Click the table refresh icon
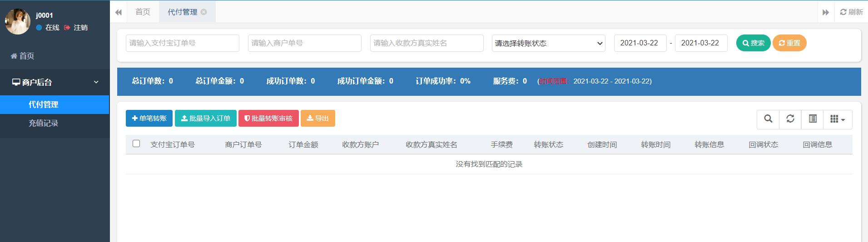868x242 pixels. (x=790, y=119)
